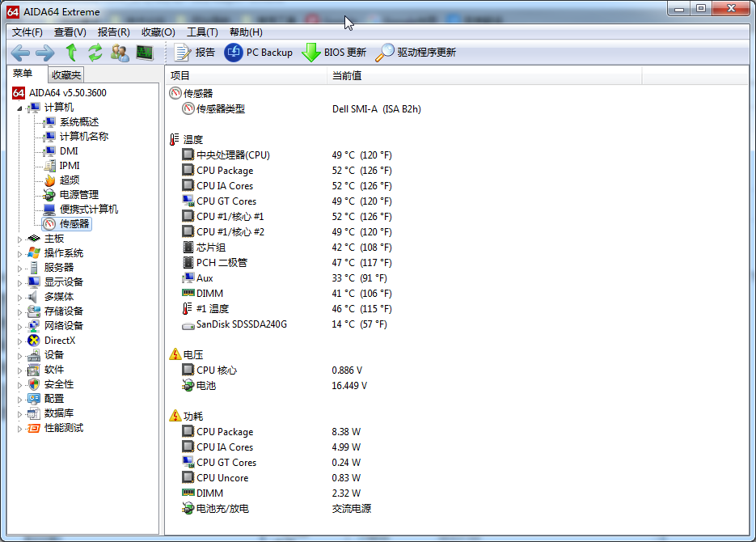The image size is (756, 542).
Task: Click the 电池 voltage battery icon
Action: pos(188,386)
